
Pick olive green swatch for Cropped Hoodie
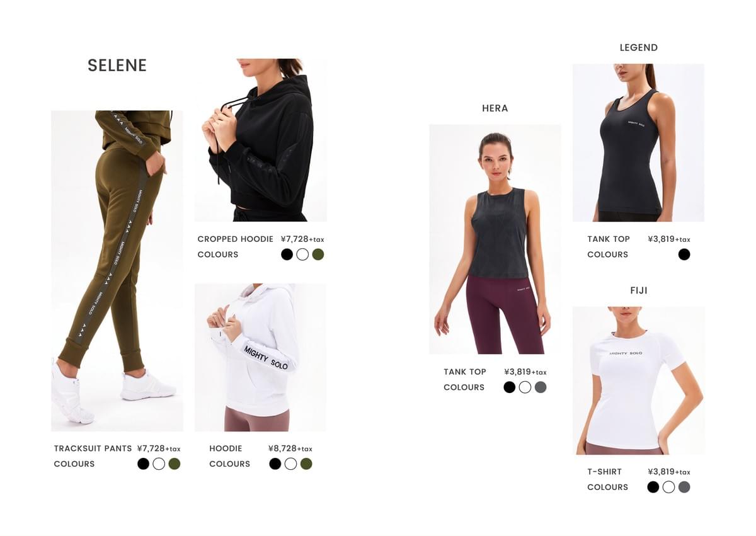318,254
